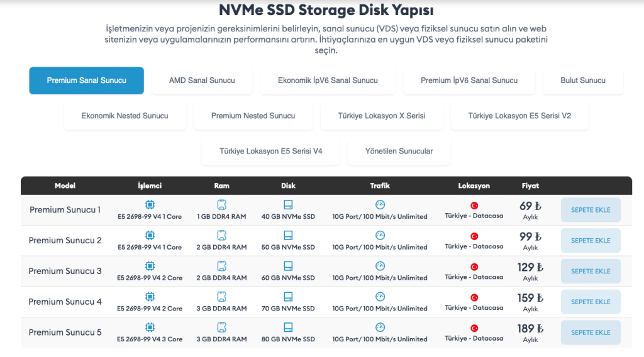
Task: Click the RAM icon in Premium Sunucu 2 row
Action: tap(222, 236)
